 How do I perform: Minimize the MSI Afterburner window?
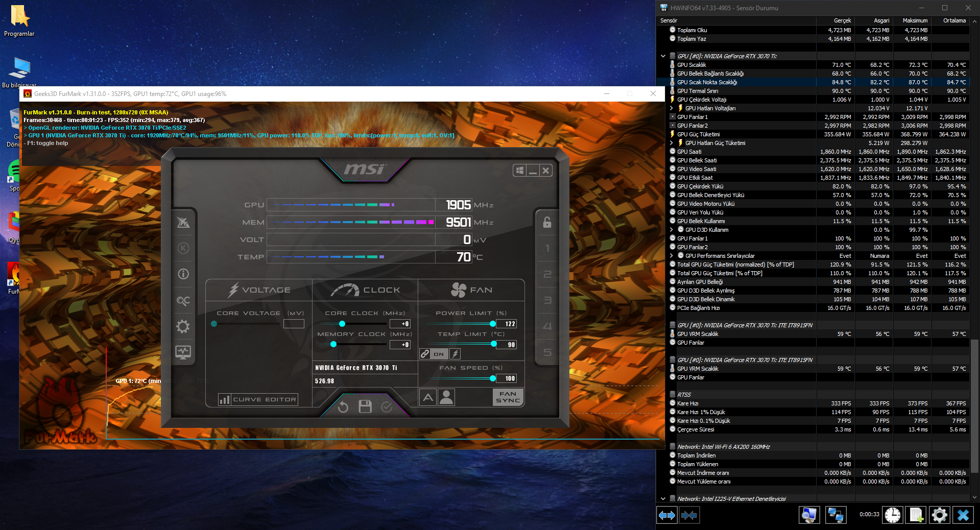pyautogui.click(x=533, y=171)
